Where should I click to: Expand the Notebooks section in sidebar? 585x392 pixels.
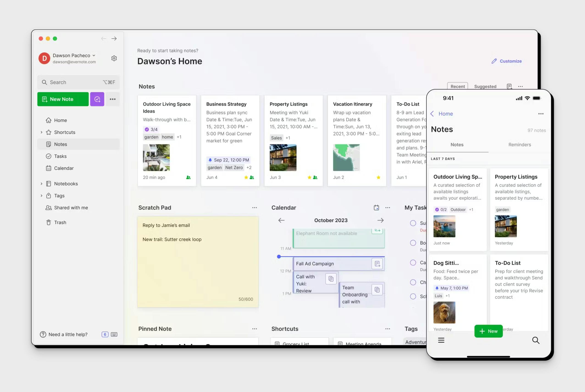pos(42,183)
